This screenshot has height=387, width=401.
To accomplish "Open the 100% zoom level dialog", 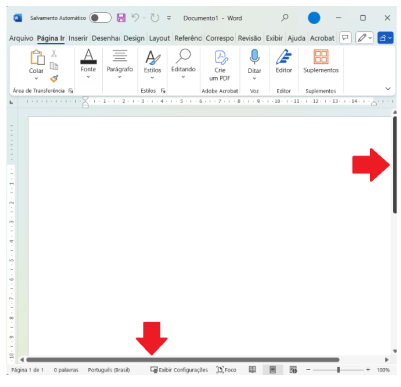I will tap(383, 370).
